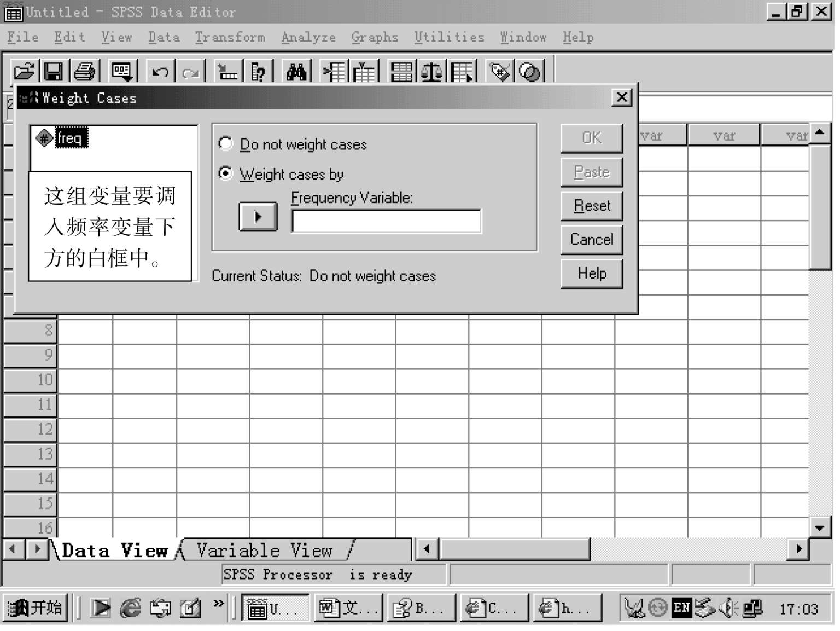
Task: Click the arrow button to move variable
Action: point(258,217)
